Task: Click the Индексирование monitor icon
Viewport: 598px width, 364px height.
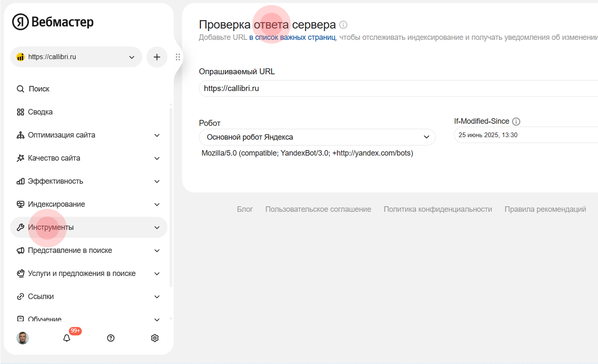Action: click(x=20, y=204)
